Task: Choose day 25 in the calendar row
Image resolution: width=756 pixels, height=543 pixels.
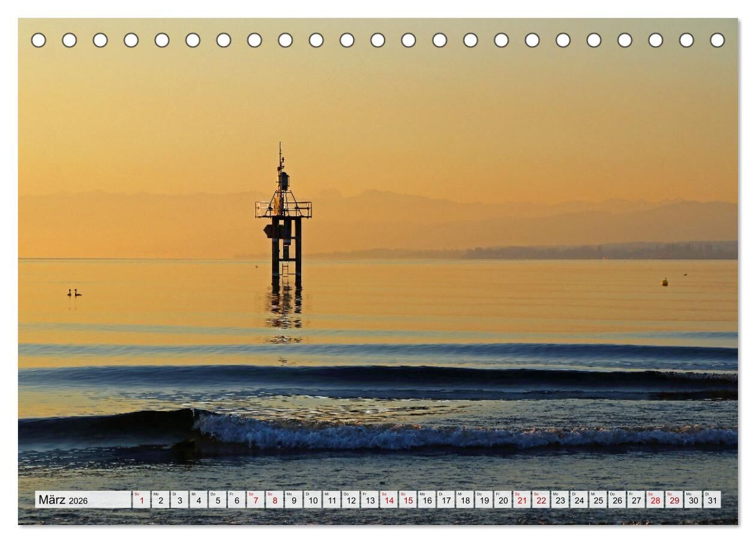Action: click(598, 500)
